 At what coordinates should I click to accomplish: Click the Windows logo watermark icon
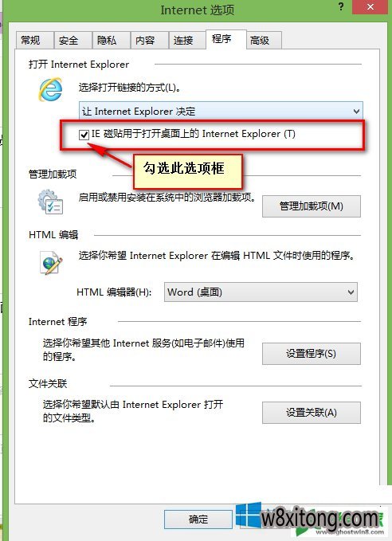249,516
